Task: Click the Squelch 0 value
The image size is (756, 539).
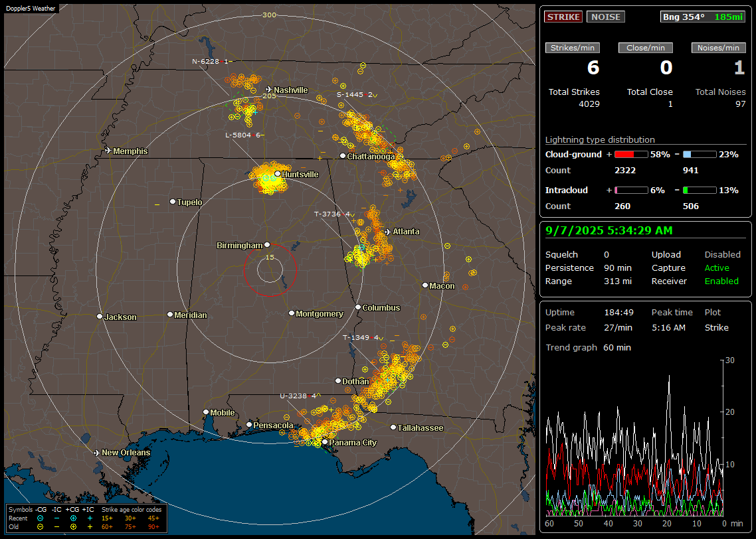Action: (x=607, y=254)
